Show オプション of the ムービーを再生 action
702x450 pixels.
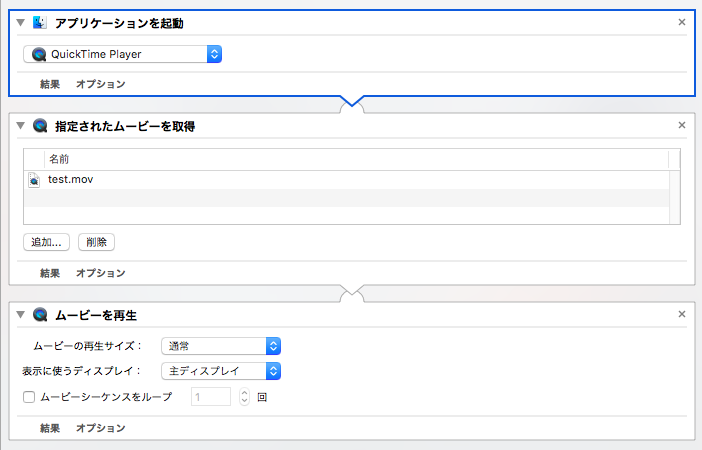coord(100,428)
